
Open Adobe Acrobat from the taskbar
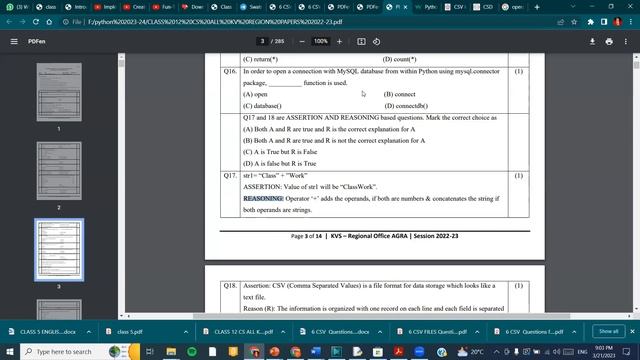point(398,351)
